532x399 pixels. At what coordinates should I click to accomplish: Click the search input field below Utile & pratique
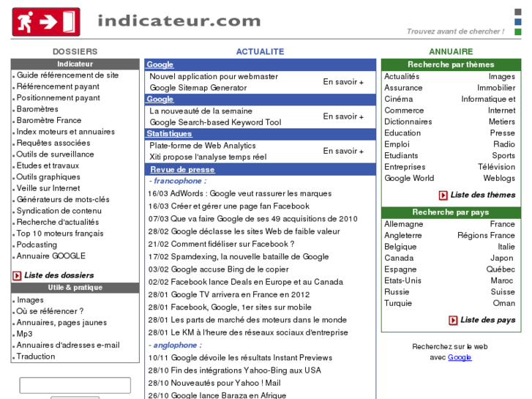click(75, 385)
